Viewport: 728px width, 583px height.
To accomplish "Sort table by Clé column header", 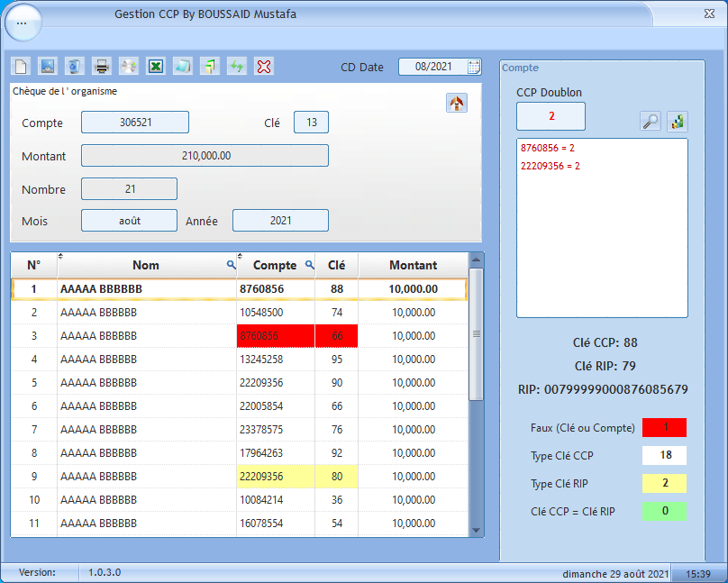I will click(336, 265).
